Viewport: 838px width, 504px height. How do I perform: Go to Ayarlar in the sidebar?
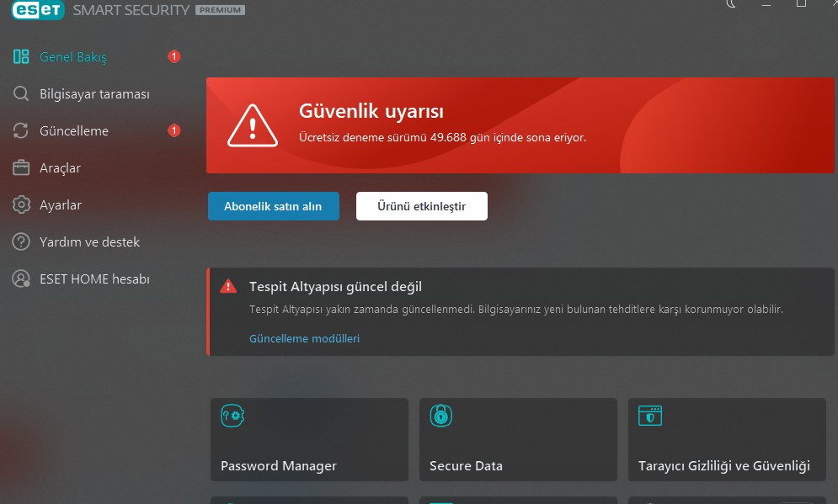click(60, 205)
